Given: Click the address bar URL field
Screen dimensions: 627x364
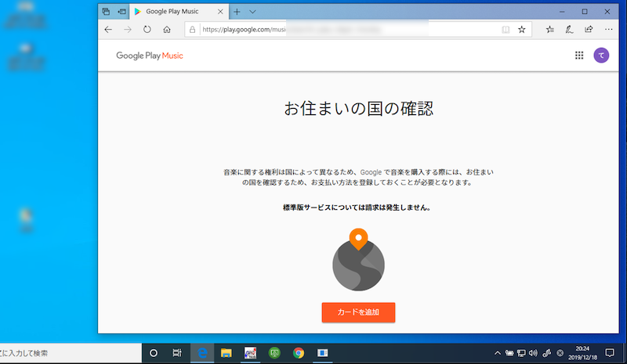Looking at the screenshot, I should coord(345,30).
